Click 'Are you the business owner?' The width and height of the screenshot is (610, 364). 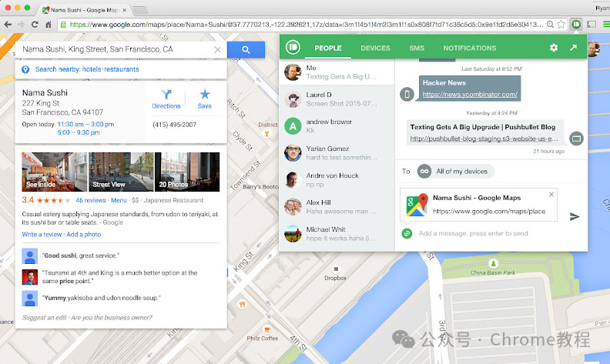tap(112, 318)
